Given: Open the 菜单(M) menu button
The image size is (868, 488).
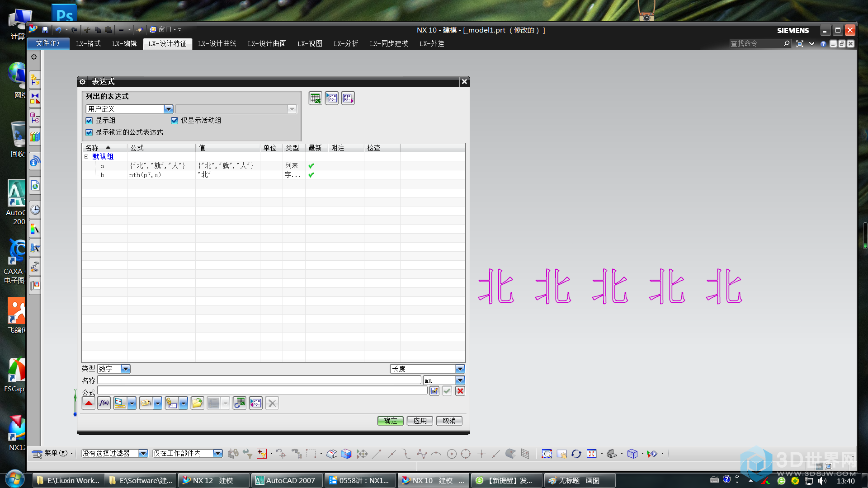Looking at the screenshot, I should pyautogui.click(x=52, y=453).
